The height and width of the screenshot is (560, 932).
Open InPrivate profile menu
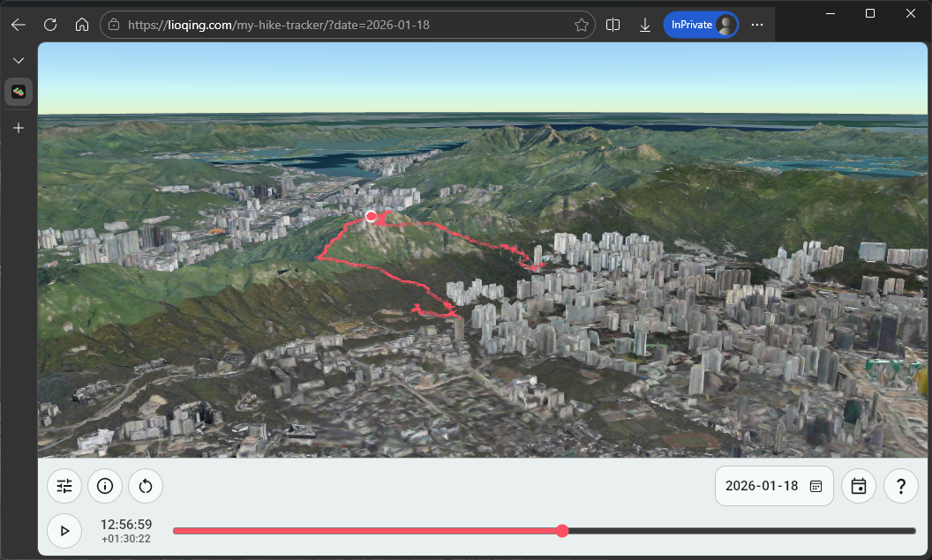point(701,25)
